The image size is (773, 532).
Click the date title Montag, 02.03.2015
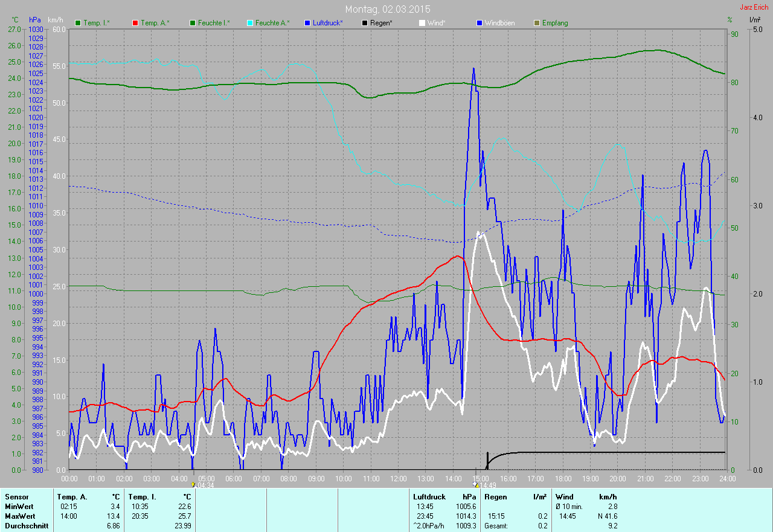coord(388,9)
